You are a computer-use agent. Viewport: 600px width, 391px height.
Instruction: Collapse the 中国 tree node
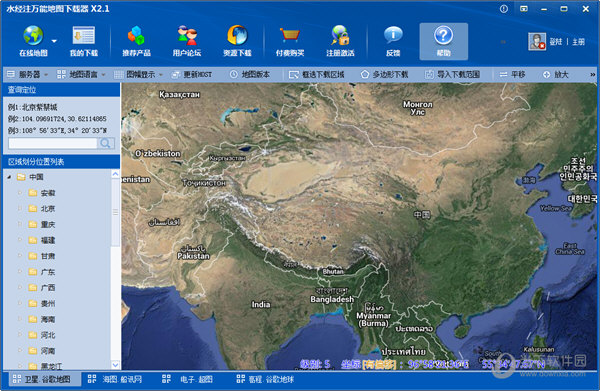(x=10, y=177)
